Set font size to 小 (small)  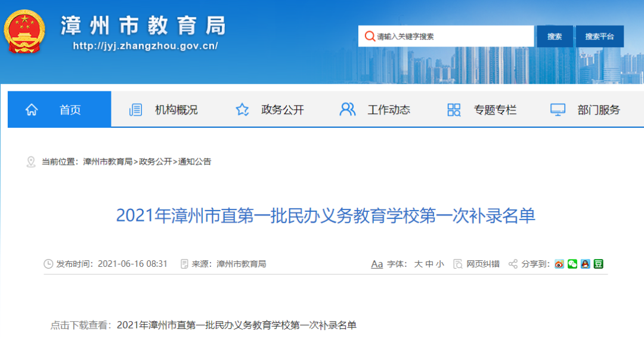tap(440, 264)
